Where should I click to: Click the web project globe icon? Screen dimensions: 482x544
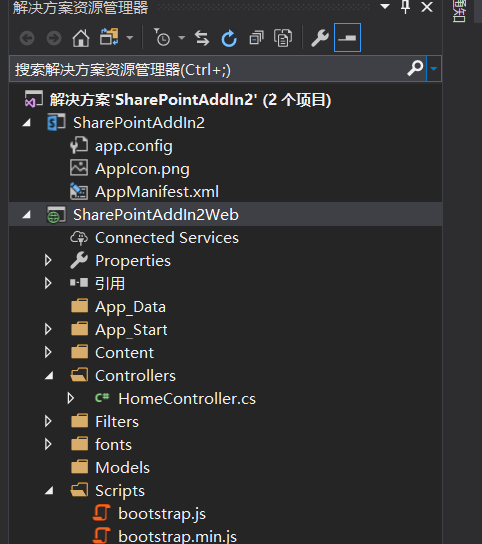[x=56, y=215]
